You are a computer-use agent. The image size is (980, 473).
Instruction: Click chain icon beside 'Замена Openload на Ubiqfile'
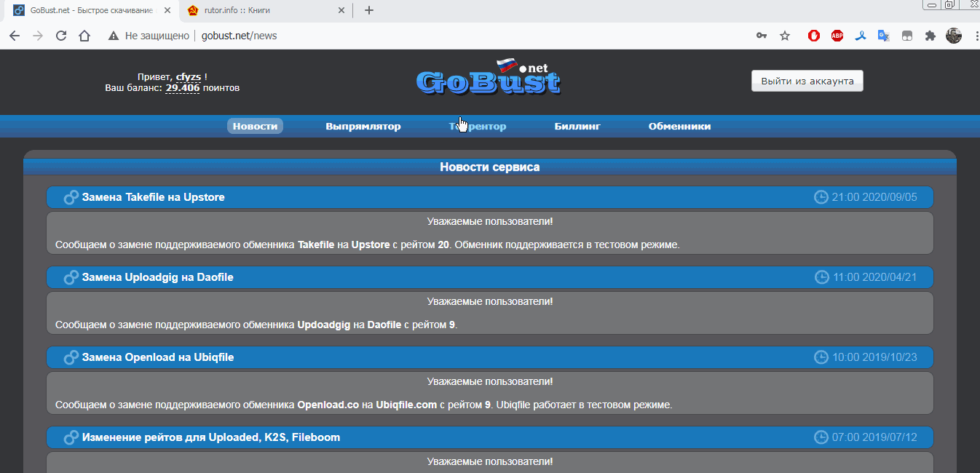[71, 357]
